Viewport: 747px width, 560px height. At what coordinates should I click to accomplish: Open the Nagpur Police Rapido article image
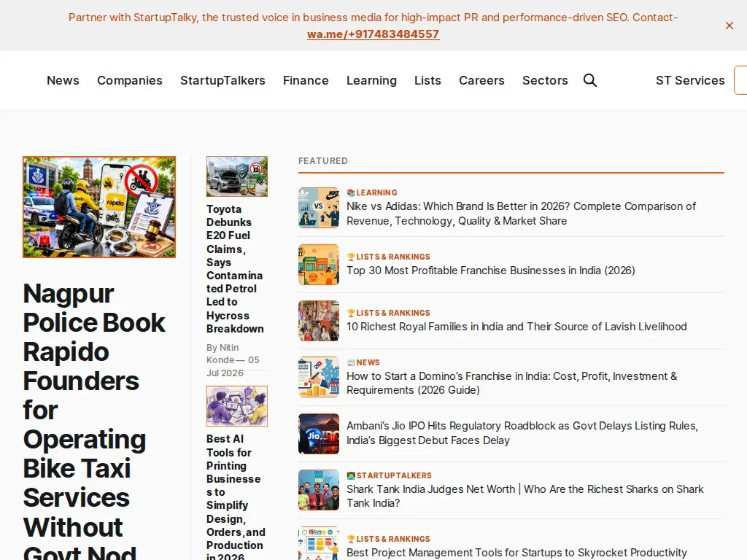(99, 207)
